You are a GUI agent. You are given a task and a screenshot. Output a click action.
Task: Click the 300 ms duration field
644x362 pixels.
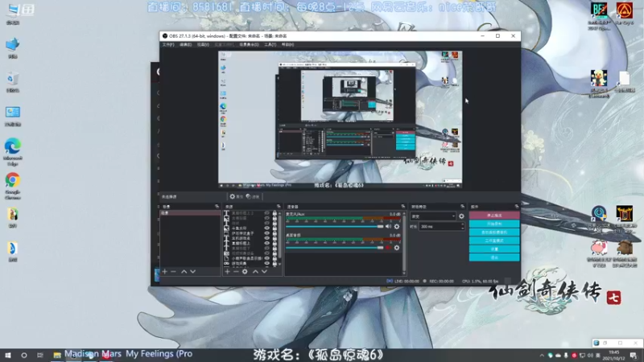[x=440, y=227]
